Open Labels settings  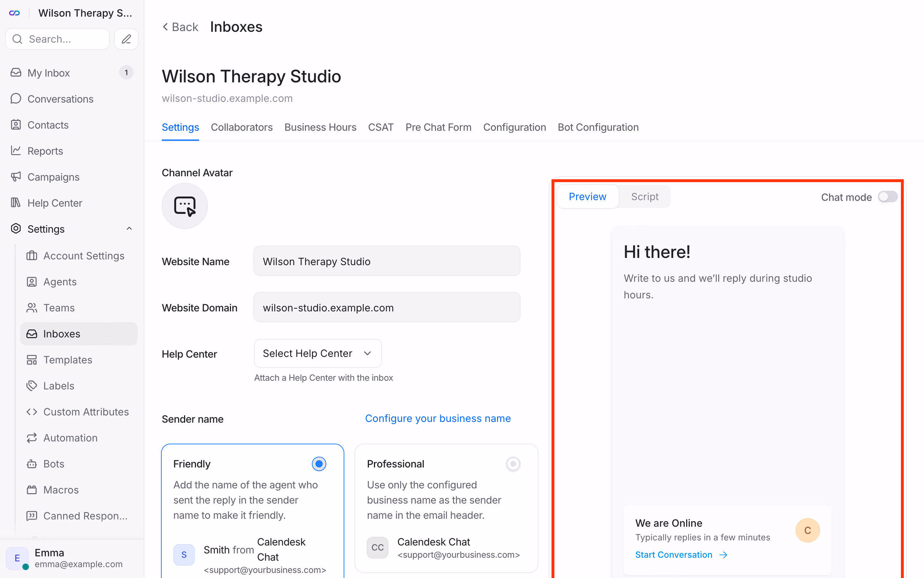click(79, 385)
